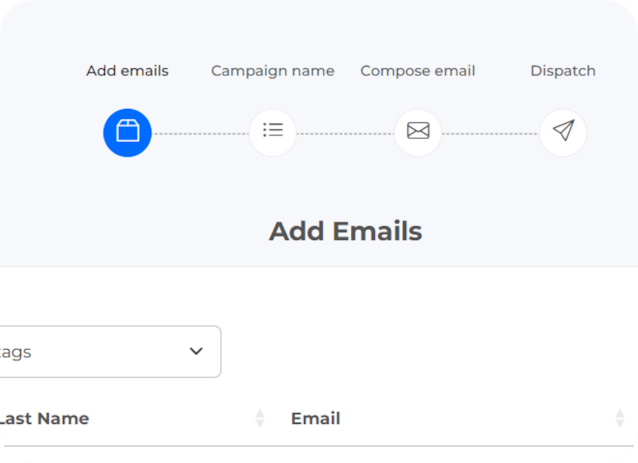Viewport: 638px width, 463px height.
Task: Click the Campaign name list icon
Action: point(273,132)
